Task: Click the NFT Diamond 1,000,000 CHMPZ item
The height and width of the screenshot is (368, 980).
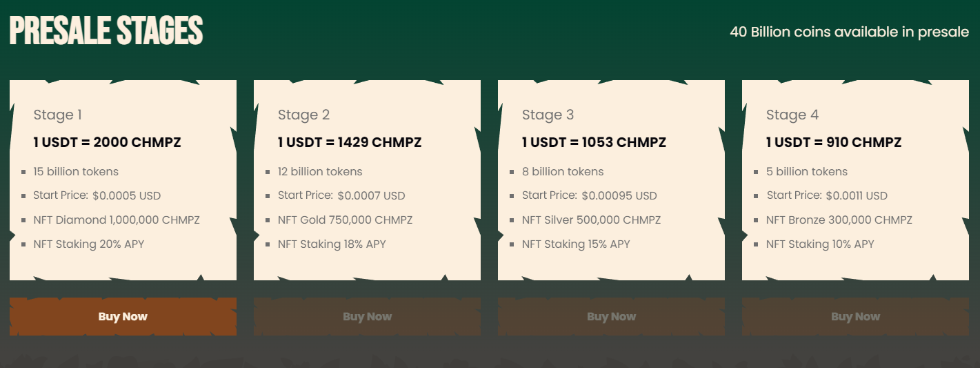Action: [x=117, y=220]
